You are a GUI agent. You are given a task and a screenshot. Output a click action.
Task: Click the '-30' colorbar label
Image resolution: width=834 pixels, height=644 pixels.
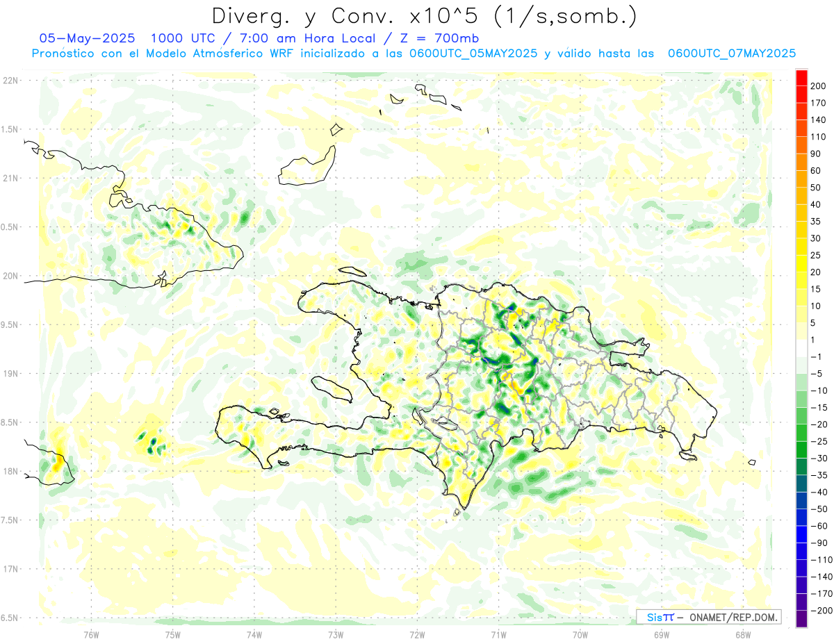819,459
